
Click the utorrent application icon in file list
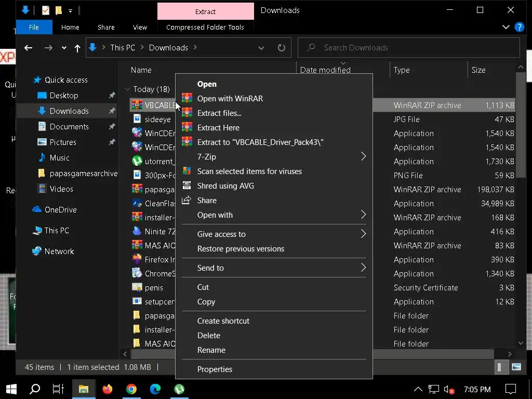point(137,161)
